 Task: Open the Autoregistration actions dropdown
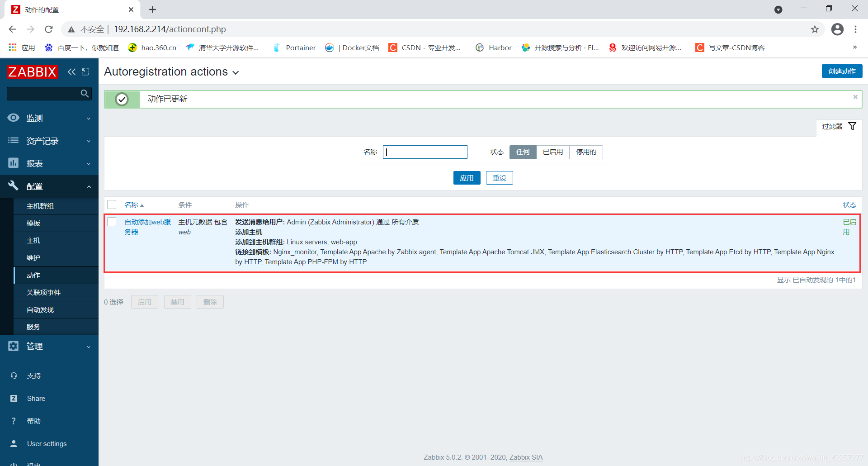coord(171,72)
